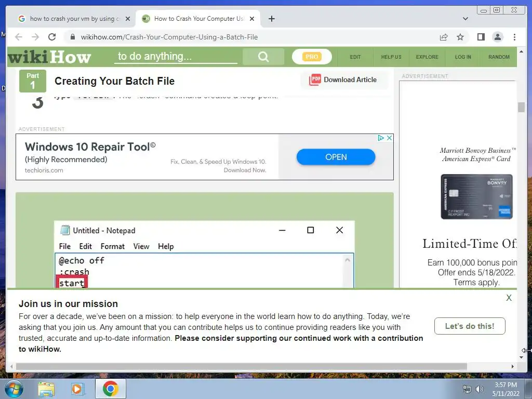Click the address bar URL
The height and width of the screenshot is (399, 532).
pyautogui.click(x=169, y=37)
